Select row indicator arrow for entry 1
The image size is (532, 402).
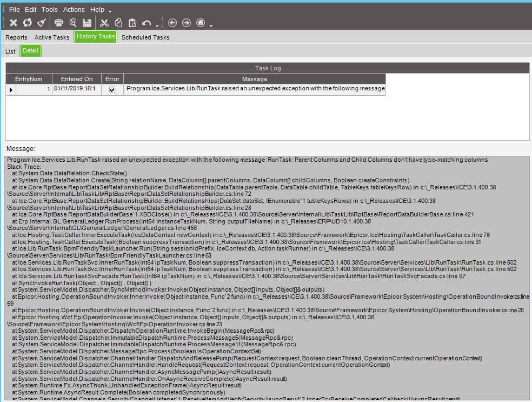[11, 90]
